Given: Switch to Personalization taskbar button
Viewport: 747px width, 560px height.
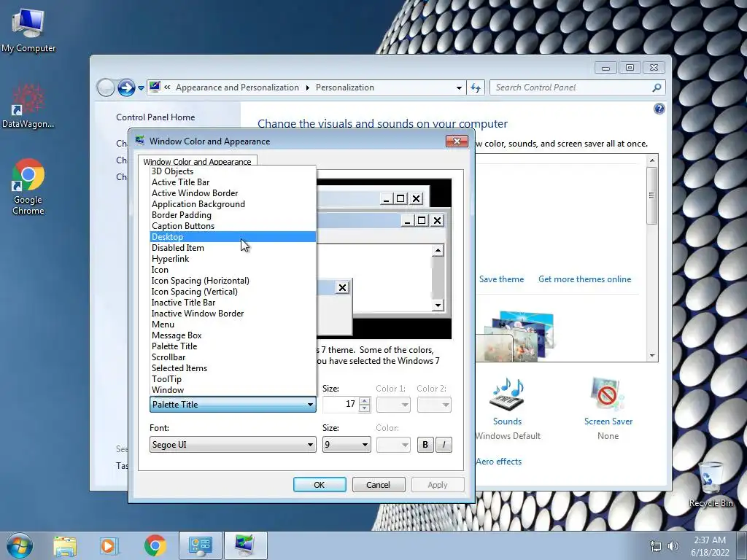Looking at the screenshot, I should (245, 545).
